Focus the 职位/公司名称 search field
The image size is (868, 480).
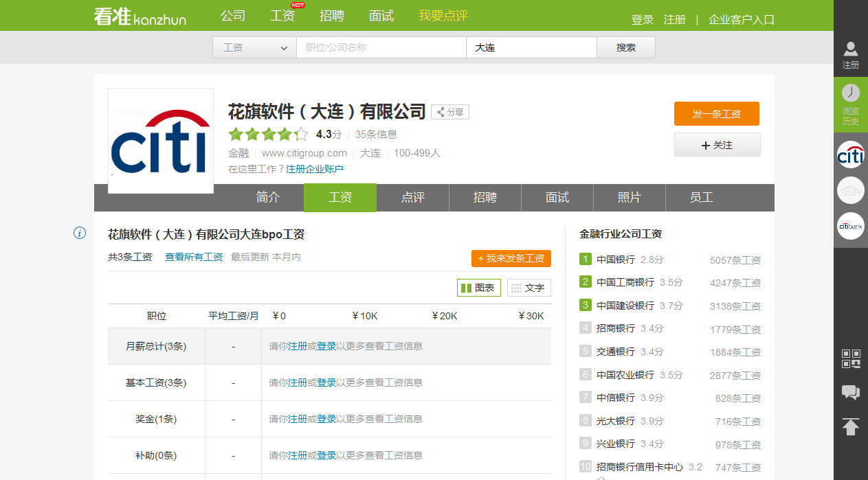pos(381,47)
